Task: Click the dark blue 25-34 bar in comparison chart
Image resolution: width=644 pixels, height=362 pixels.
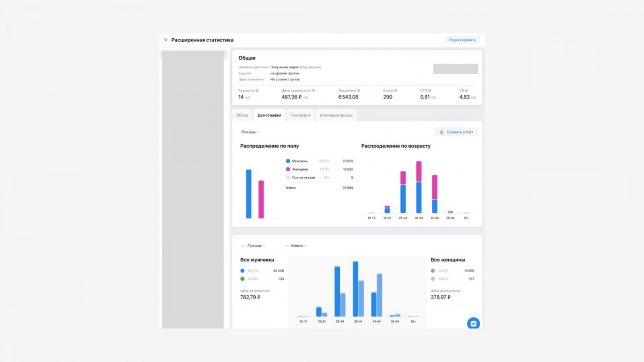Action: (337, 292)
